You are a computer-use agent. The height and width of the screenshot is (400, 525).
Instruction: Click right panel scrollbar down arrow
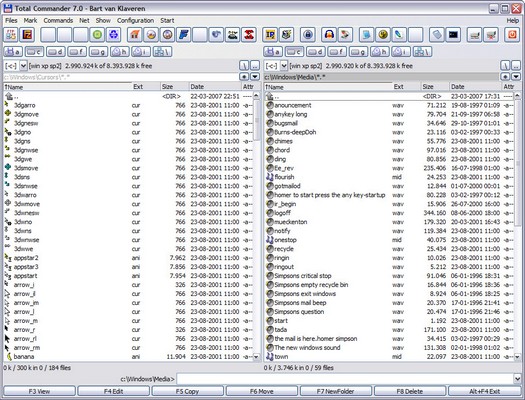pos(517,357)
